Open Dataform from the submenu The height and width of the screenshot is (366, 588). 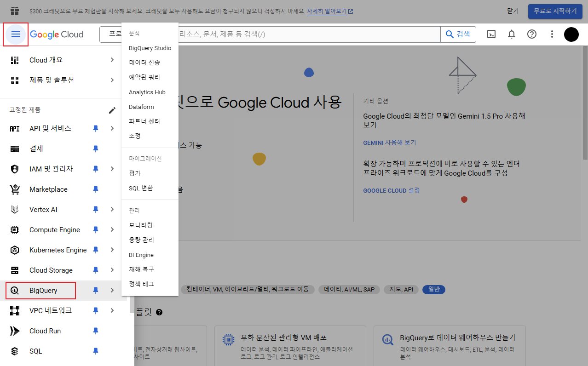pyautogui.click(x=150, y=107)
